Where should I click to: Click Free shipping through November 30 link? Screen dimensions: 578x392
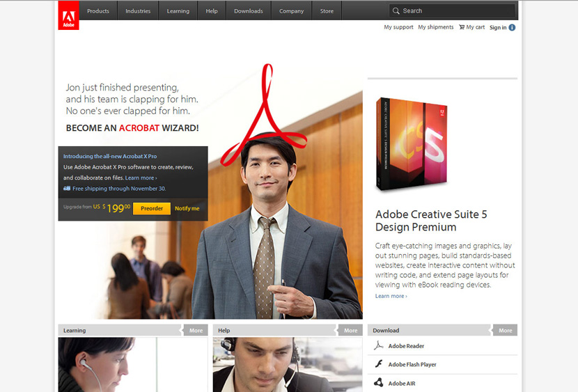pos(119,188)
